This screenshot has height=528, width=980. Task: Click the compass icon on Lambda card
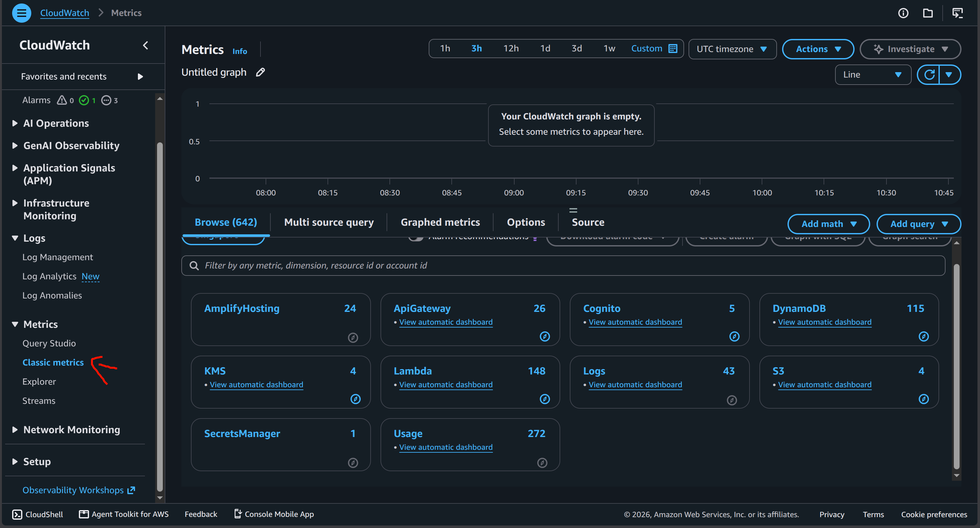(544, 399)
